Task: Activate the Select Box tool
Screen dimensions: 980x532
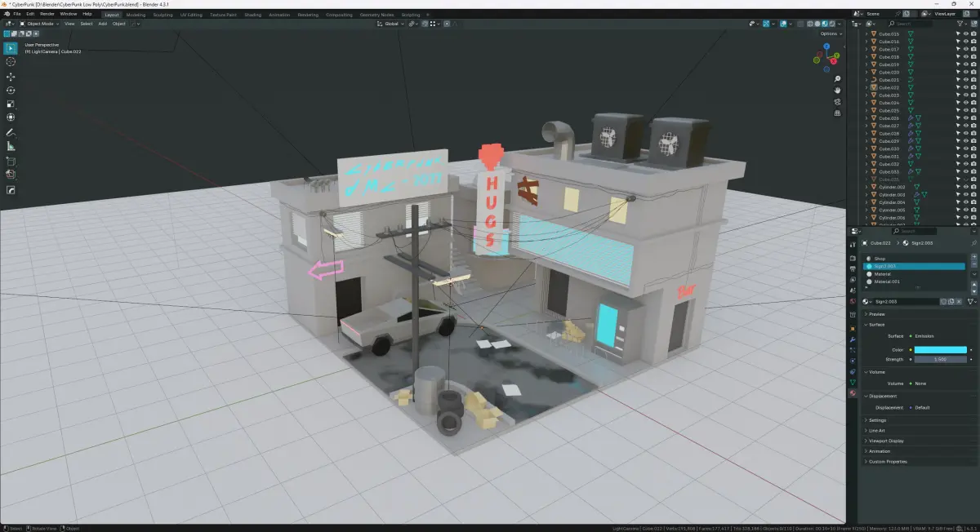Action: click(11, 48)
